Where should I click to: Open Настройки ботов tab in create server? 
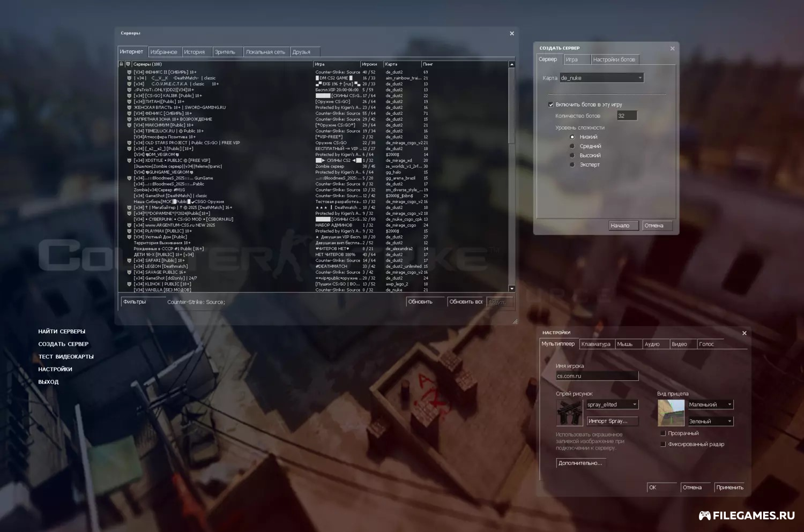[x=614, y=59]
